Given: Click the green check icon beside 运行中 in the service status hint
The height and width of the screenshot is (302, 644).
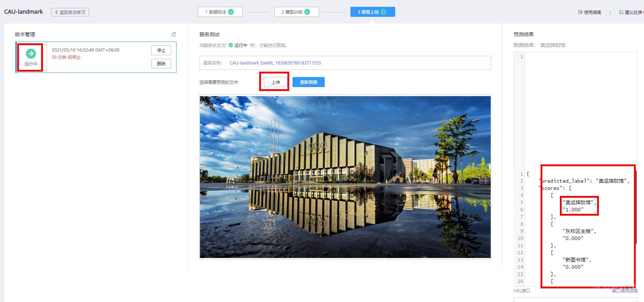Looking at the screenshot, I should [x=231, y=45].
